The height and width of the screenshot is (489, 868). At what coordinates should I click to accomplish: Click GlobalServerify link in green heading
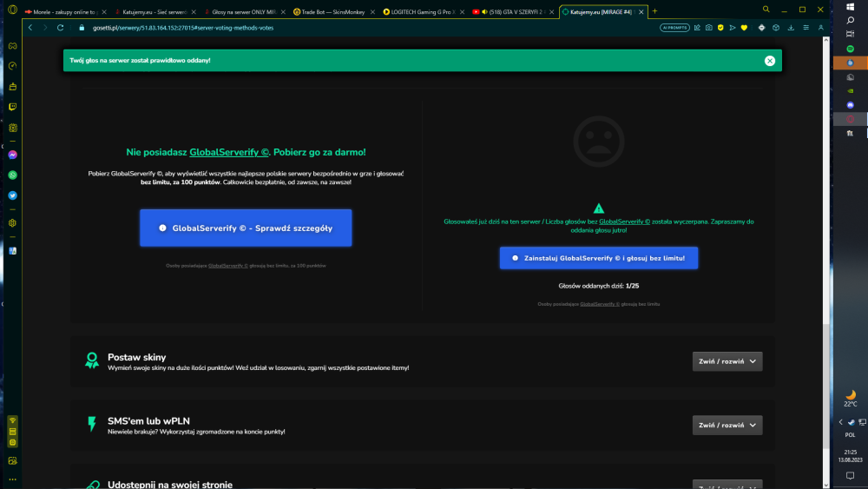pos(229,152)
